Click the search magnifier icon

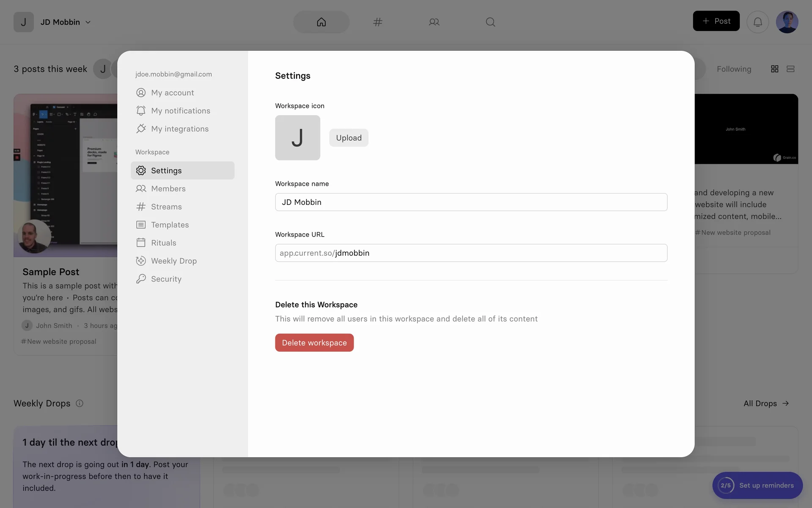490,22
